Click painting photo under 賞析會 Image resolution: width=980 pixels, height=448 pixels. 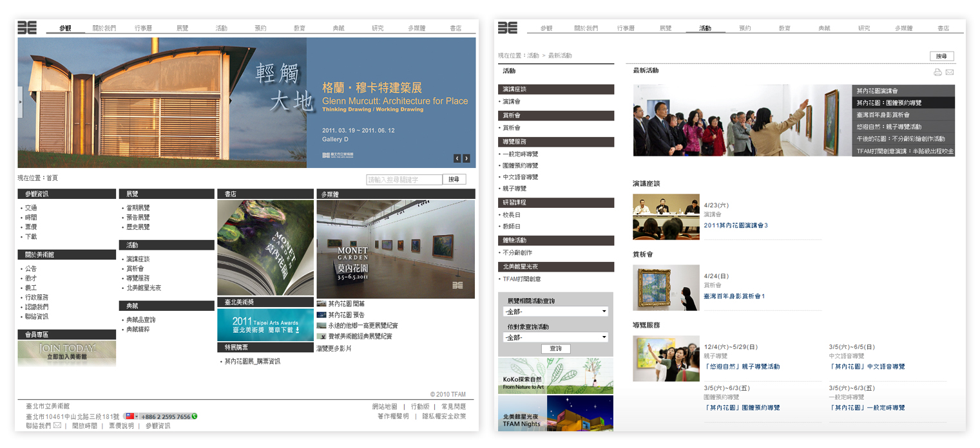point(666,288)
